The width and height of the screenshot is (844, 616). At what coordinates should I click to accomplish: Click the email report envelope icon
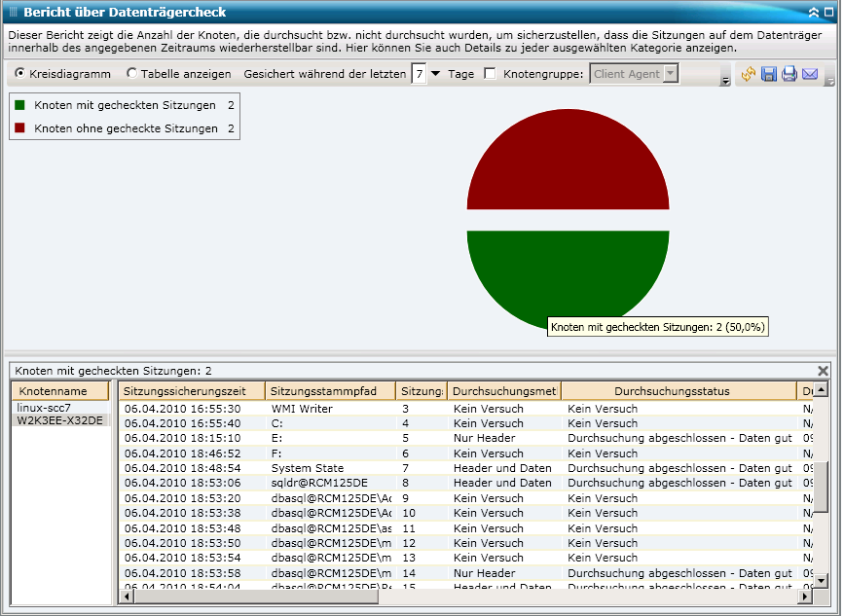pyautogui.click(x=810, y=74)
